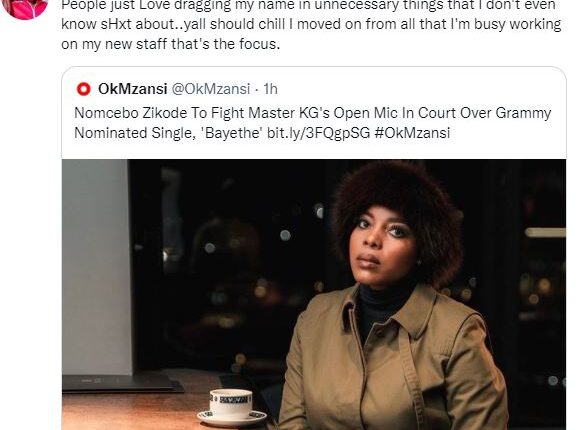Open the quoted tweet headline about Nomcebo Zikode
The height and width of the screenshot is (430, 583).
312,123
